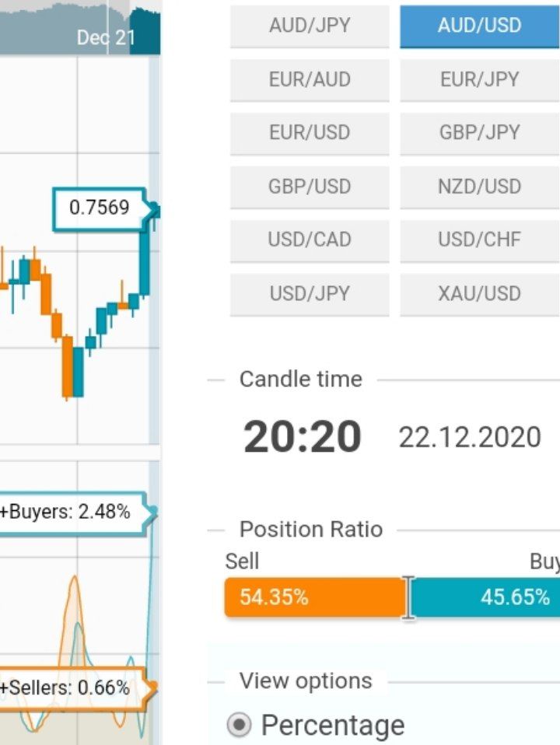Click the 0.7569 price label
The height and width of the screenshot is (745, 560).
click(x=99, y=208)
